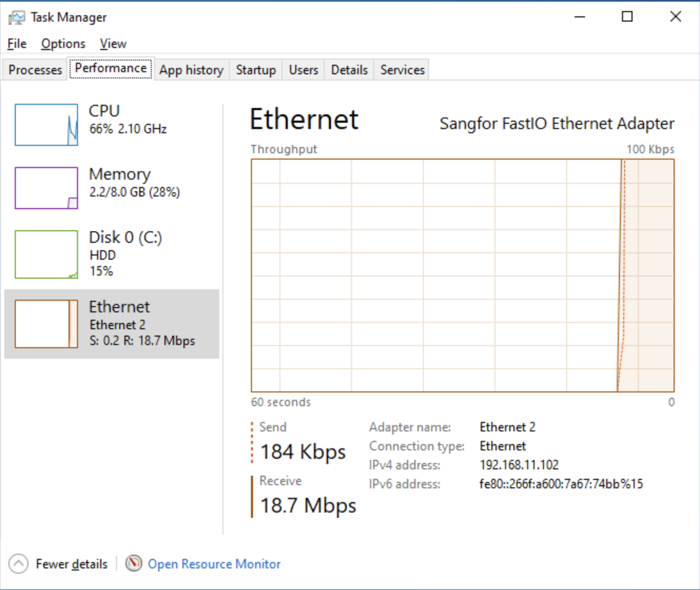Switch to the Services tab
700x590 pixels.
click(402, 69)
